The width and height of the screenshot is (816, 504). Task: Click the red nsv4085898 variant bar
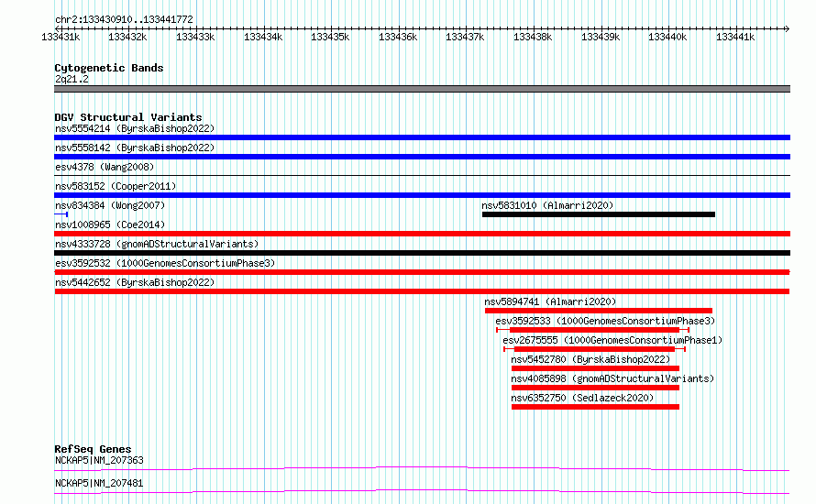(x=595, y=388)
